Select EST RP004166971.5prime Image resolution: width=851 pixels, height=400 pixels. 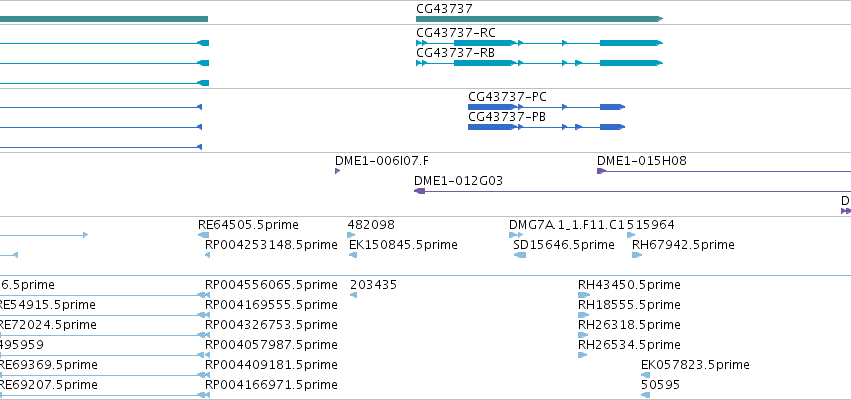pyautogui.click(x=271, y=385)
